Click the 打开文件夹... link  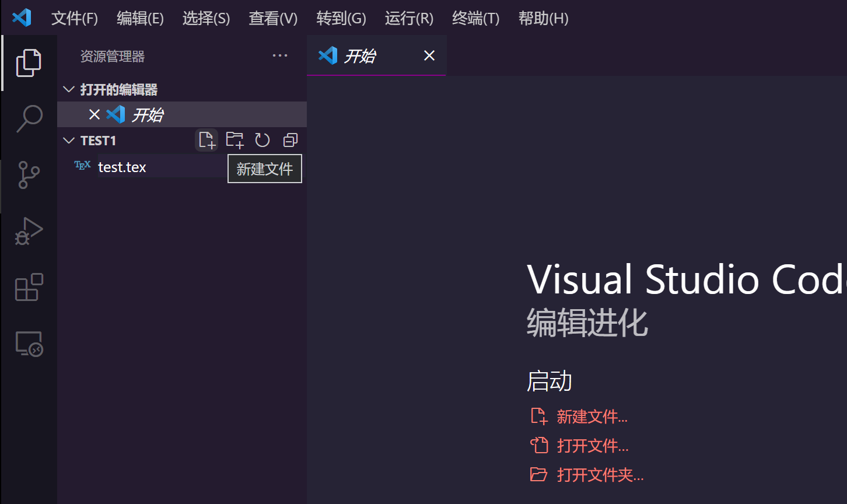(600, 474)
